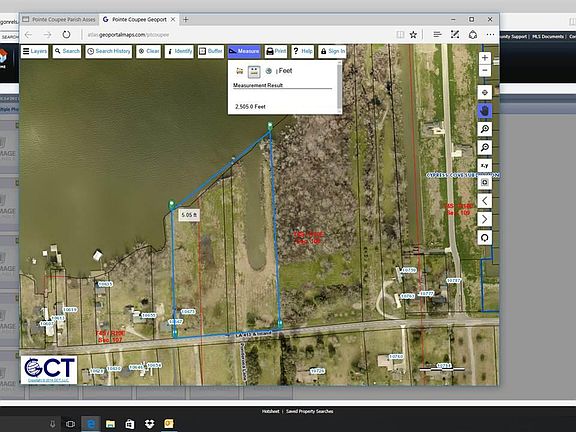Open Dropbox from the taskbar
The width and height of the screenshot is (576, 432).
(x=149, y=424)
